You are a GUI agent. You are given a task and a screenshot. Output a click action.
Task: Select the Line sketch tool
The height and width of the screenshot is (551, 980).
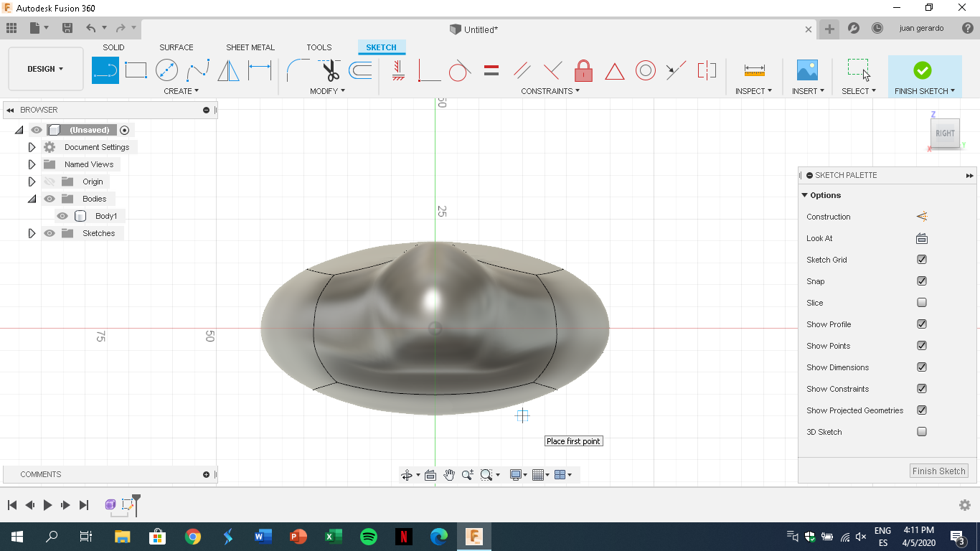(x=105, y=70)
